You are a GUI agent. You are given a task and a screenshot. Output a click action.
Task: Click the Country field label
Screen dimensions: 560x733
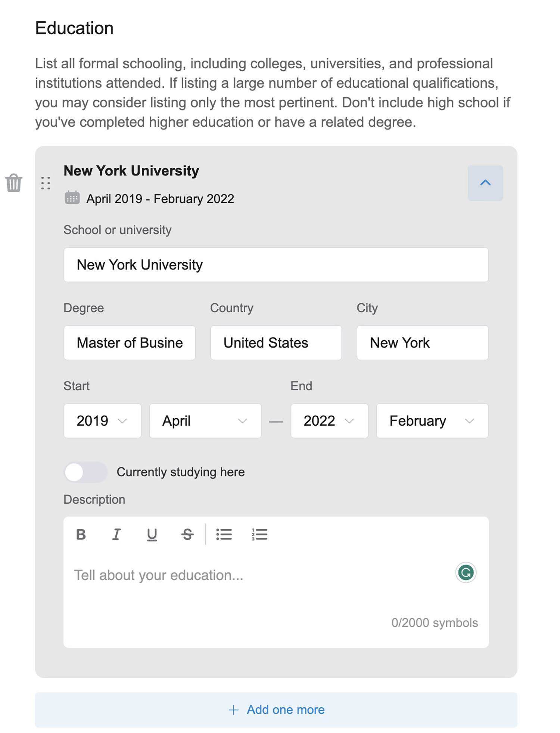pos(232,308)
